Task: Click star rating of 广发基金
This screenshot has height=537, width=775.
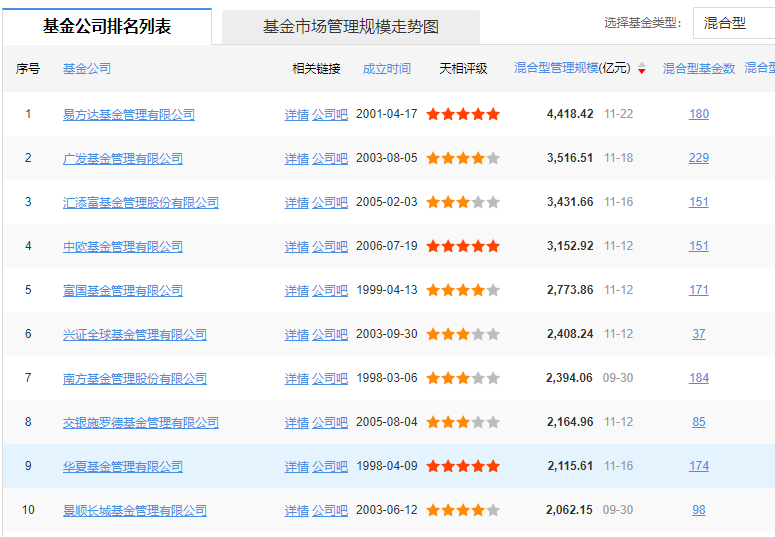Action: pyautogui.click(x=463, y=158)
